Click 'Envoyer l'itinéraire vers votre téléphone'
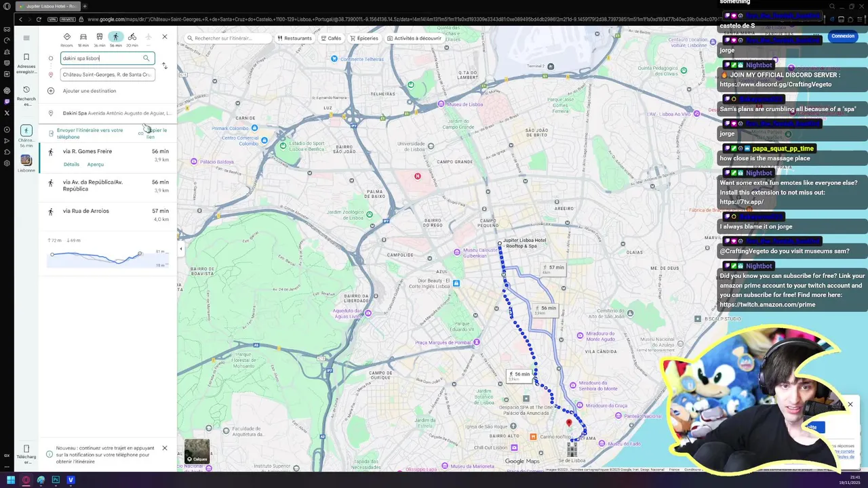This screenshot has width=868, height=488. [x=90, y=134]
